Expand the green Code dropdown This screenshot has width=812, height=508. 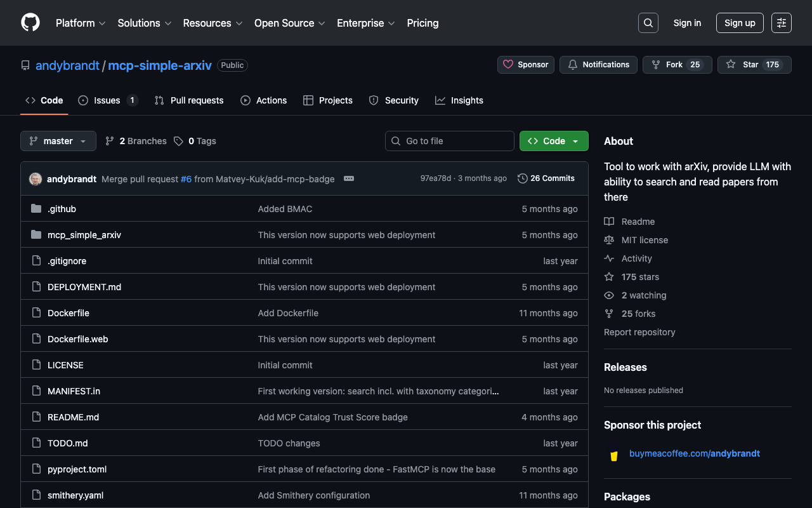tap(554, 141)
